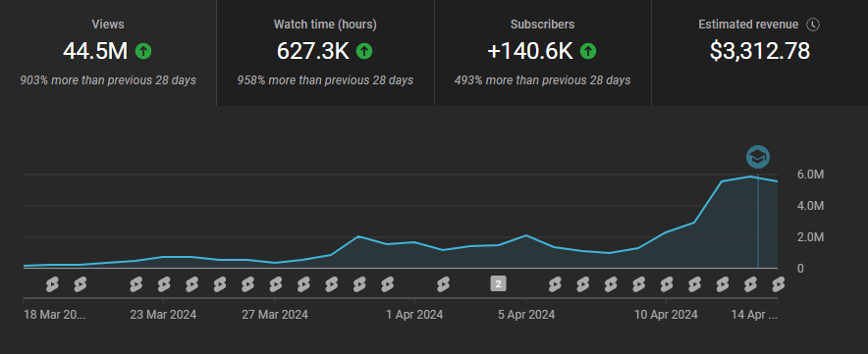Viewport: 868px width, 354px height.
Task: Click the Shorts icon for 8 April
Action: point(611,284)
